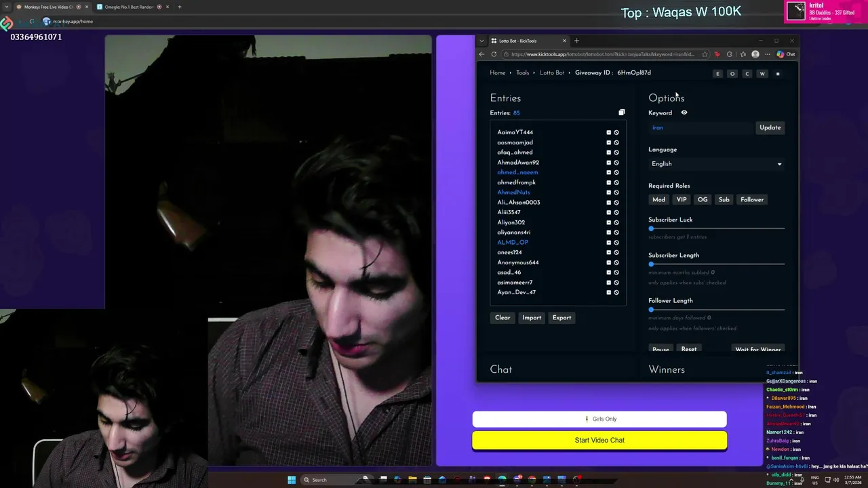Focus the Keyword input field containing iran

coord(701,127)
